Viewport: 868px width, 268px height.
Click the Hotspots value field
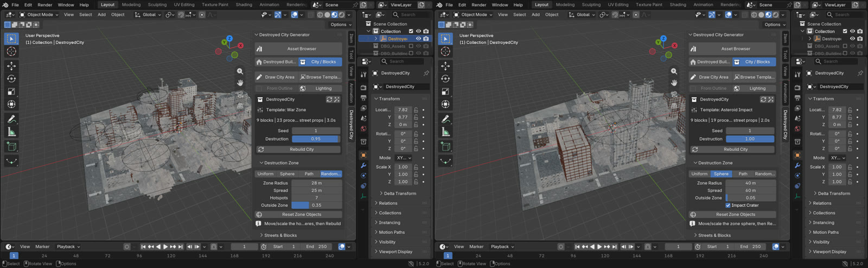pos(317,197)
